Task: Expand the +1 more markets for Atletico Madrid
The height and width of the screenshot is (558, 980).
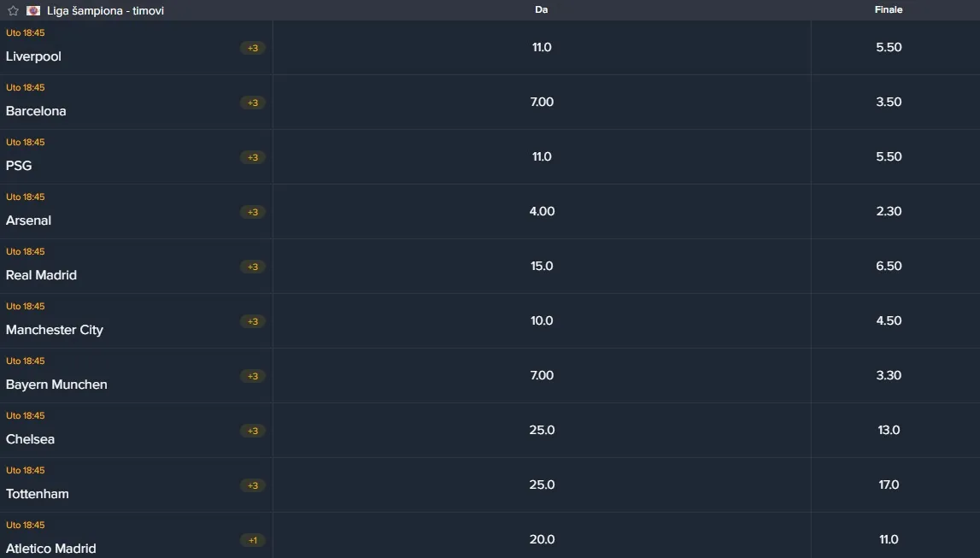Action: click(253, 540)
